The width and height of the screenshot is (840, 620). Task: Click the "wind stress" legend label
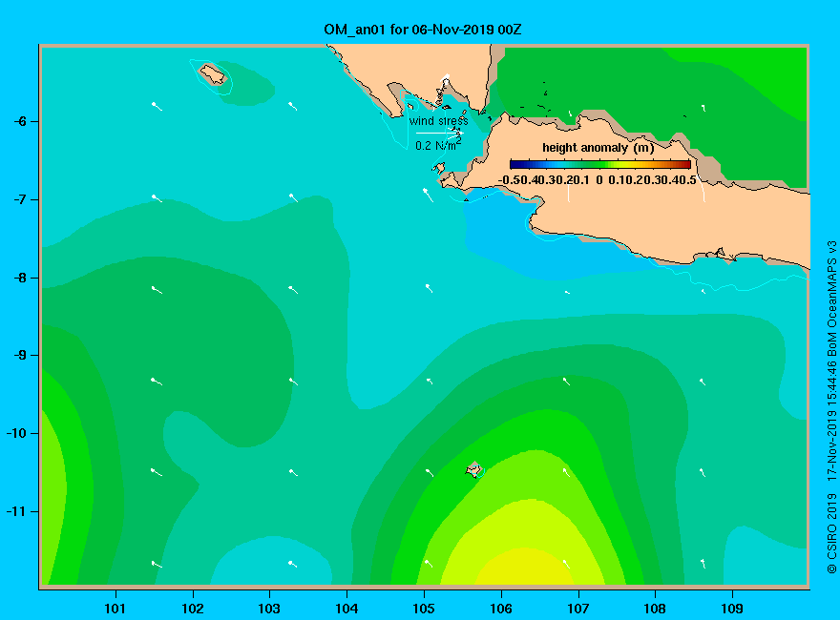[439, 121]
